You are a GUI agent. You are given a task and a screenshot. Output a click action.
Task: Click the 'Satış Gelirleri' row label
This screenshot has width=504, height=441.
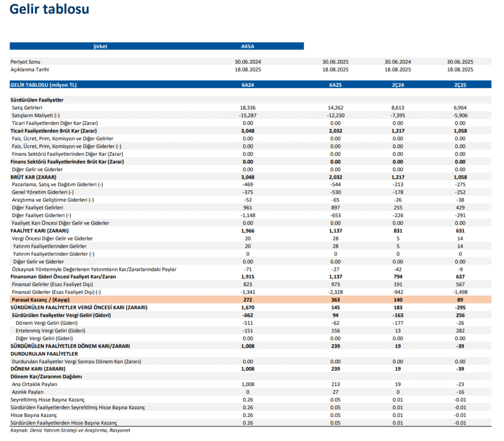[x=27, y=108]
